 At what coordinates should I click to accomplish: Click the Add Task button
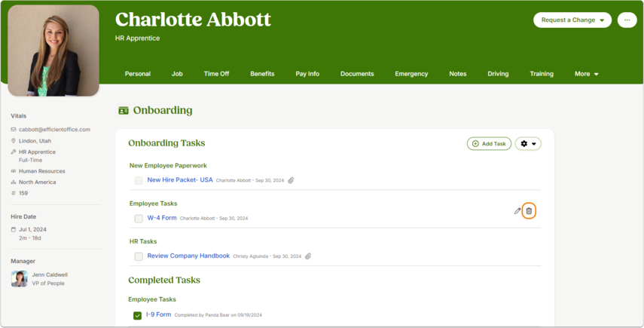pyautogui.click(x=489, y=144)
